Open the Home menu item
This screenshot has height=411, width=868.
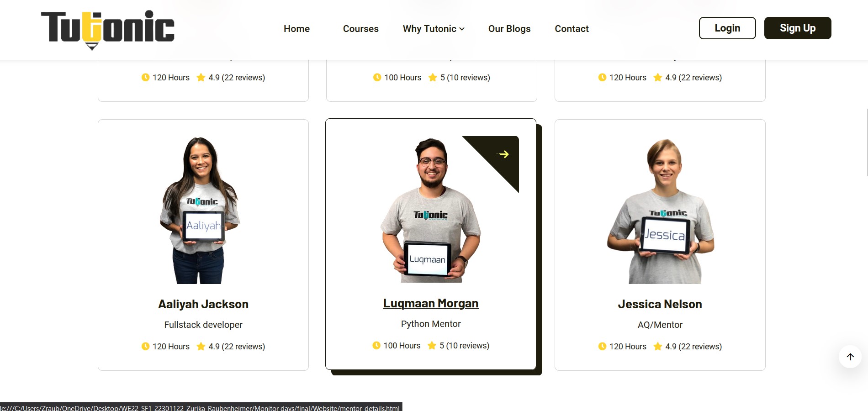(296, 29)
